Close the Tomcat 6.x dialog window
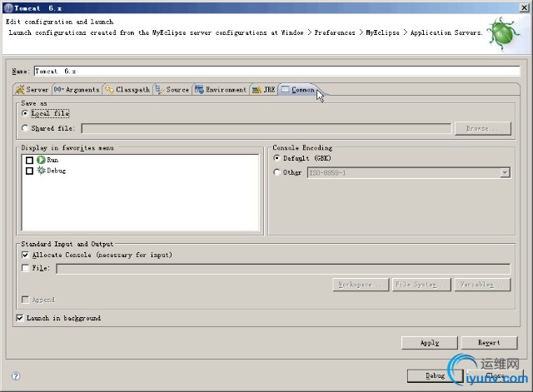The width and height of the screenshot is (533, 392). pyautogui.click(x=525, y=7)
